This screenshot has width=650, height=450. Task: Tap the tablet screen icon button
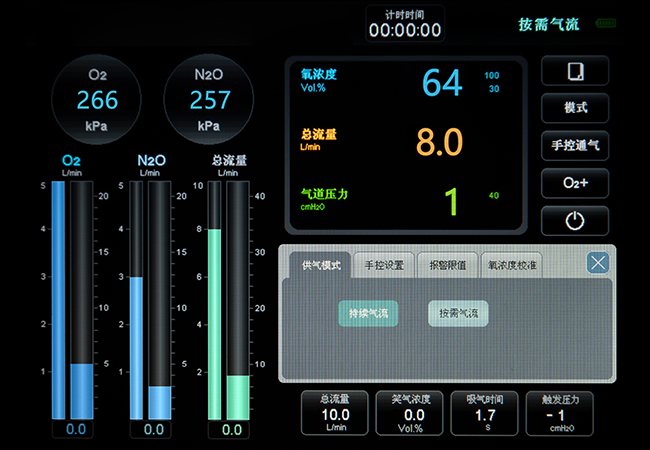tap(575, 72)
